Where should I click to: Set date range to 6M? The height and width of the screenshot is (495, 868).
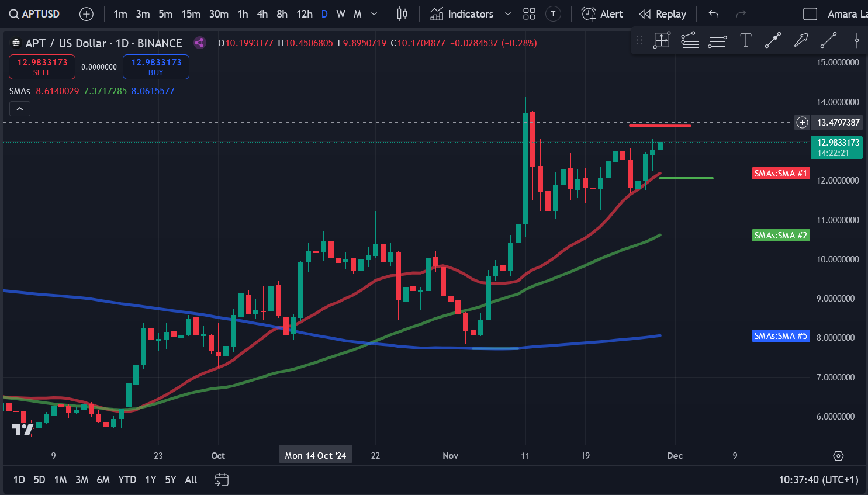click(x=103, y=480)
